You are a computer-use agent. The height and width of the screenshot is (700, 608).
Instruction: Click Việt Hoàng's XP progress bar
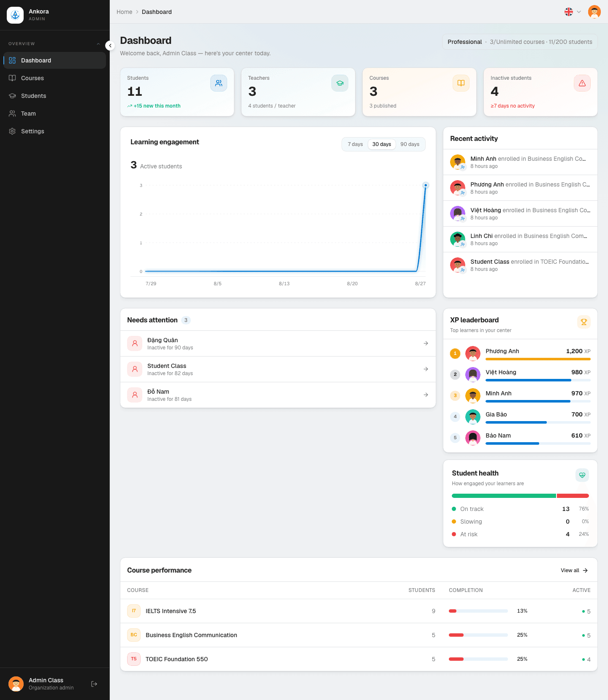point(538,380)
